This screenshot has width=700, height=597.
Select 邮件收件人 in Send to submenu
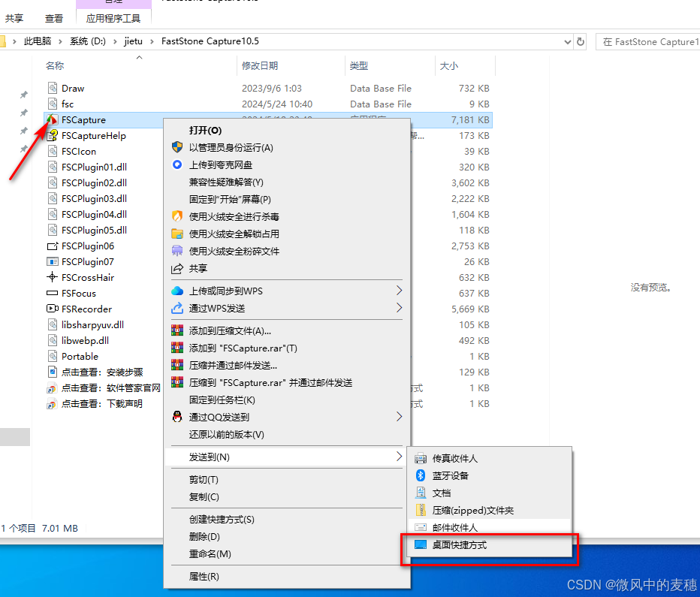click(490, 527)
